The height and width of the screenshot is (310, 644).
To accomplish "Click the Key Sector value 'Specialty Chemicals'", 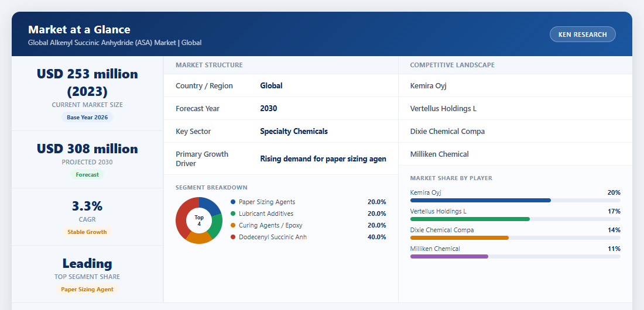I will tap(294, 132).
